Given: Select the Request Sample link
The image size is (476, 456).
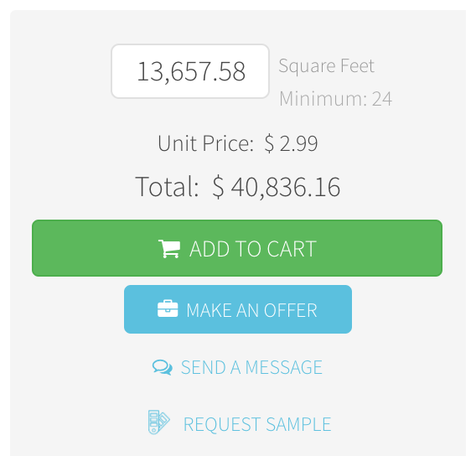Looking at the screenshot, I should click(239, 422).
